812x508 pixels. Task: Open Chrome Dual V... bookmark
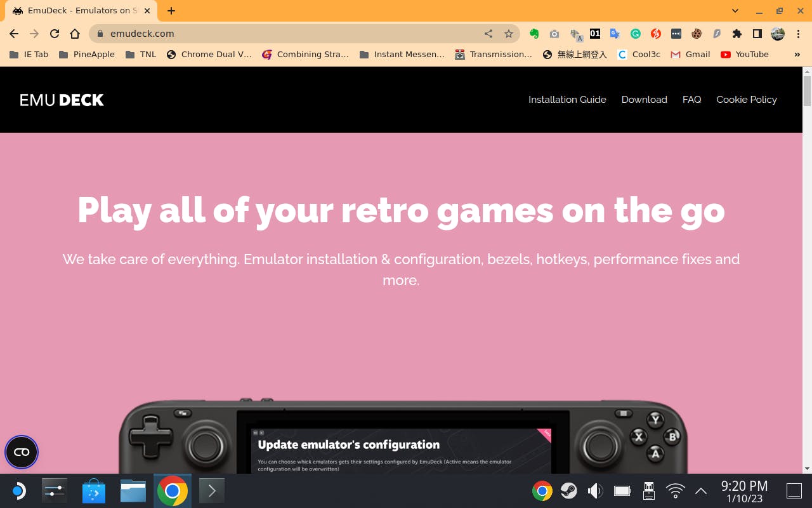[209, 55]
